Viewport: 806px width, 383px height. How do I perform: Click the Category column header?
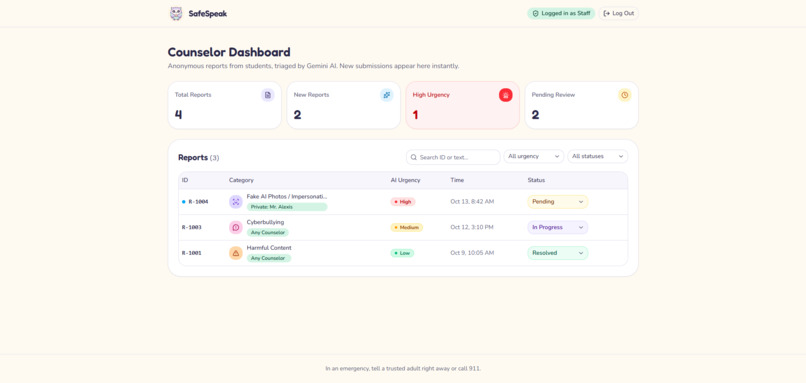point(241,180)
